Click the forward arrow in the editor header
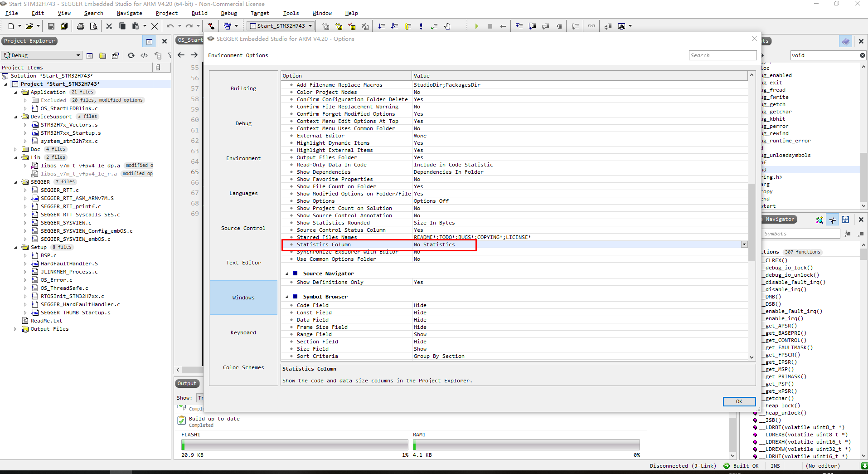Image resolution: width=868 pixels, height=474 pixels. click(x=194, y=55)
